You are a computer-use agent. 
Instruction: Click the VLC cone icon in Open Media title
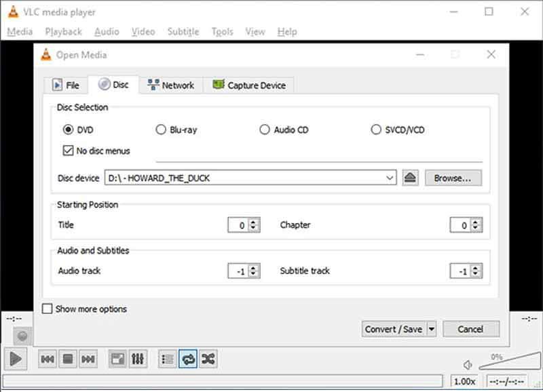pyautogui.click(x=45, y=55)
